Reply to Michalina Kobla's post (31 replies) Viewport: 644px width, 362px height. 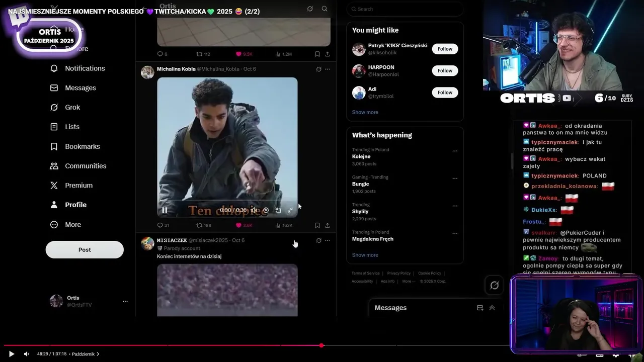160,225
